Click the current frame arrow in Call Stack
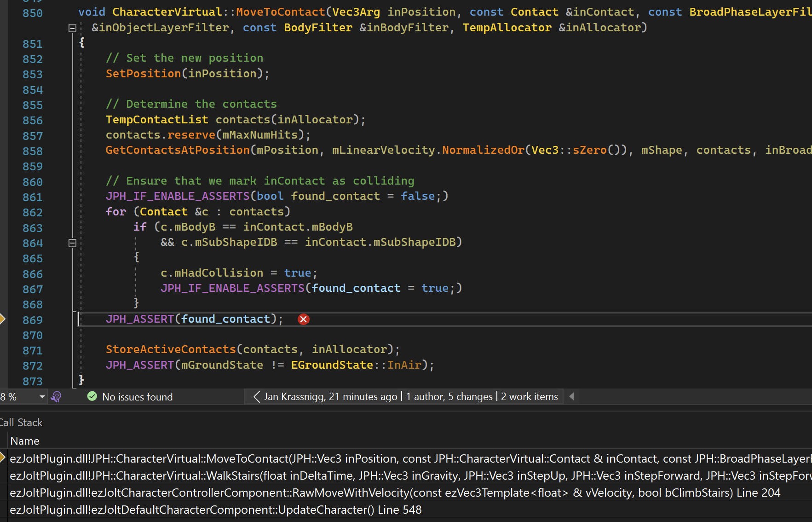The height and width of the screenshot is (522, 812). (2, 458)
